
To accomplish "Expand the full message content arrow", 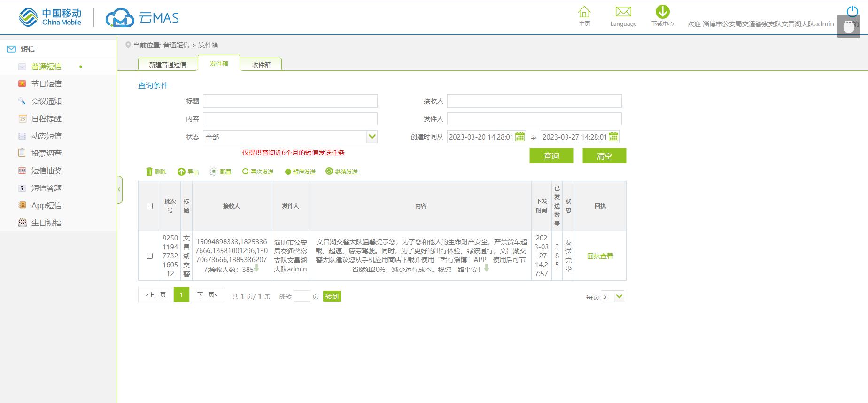I will coord(487,268).
